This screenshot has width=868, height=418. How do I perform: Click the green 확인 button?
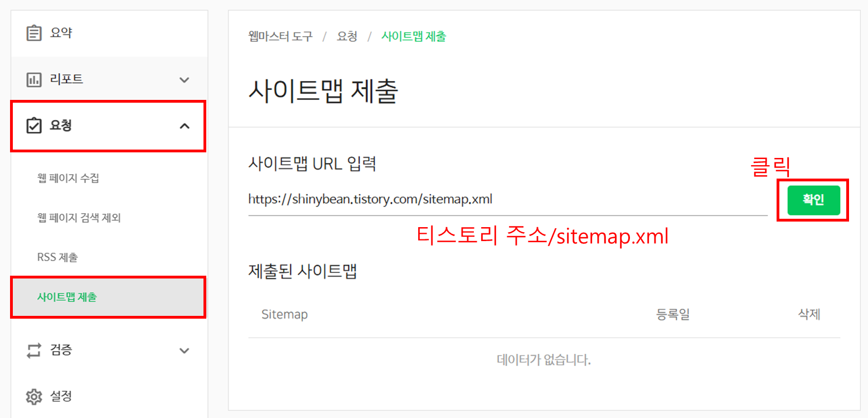[x=813, y=200]
